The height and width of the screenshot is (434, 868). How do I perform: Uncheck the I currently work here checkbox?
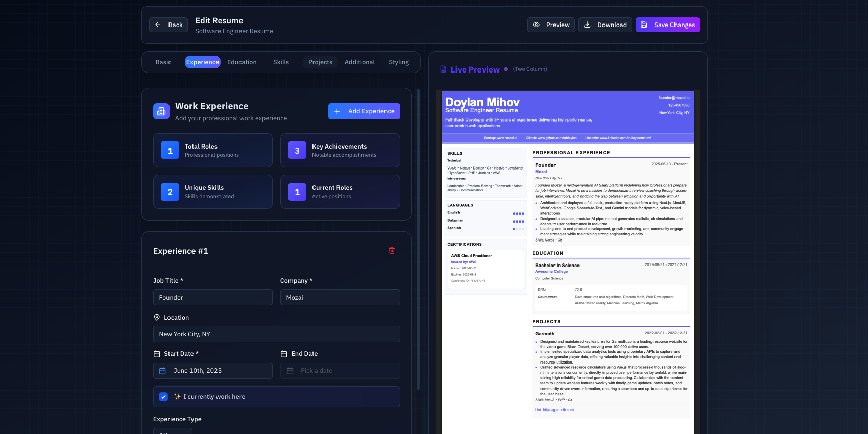163,397
